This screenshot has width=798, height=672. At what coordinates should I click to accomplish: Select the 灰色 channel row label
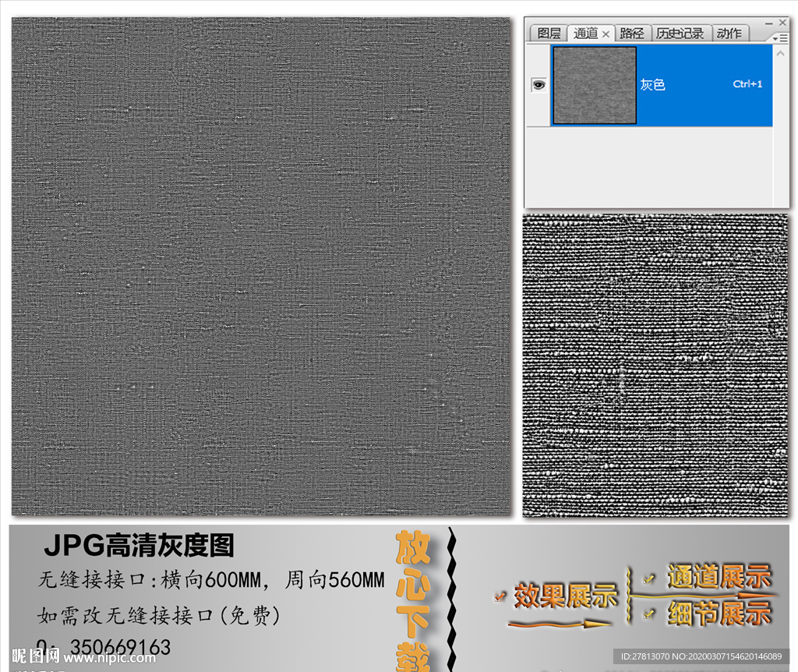[x=652, y=84]
